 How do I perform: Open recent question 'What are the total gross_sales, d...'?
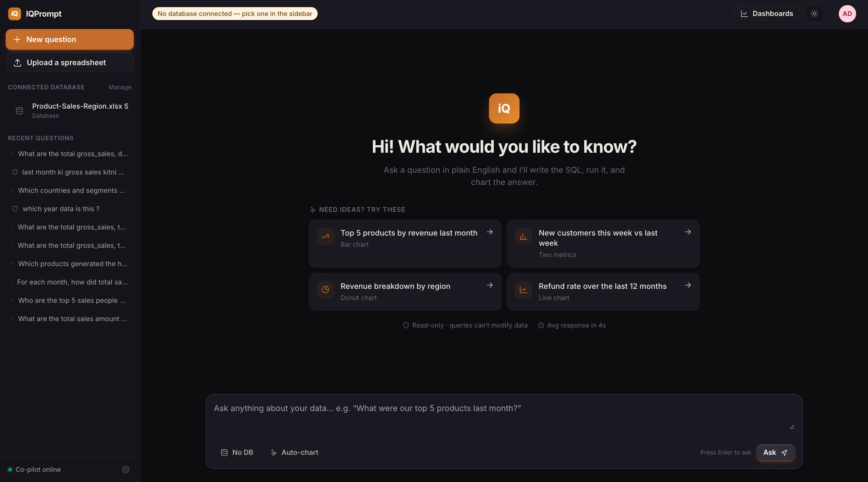(70, 154)
